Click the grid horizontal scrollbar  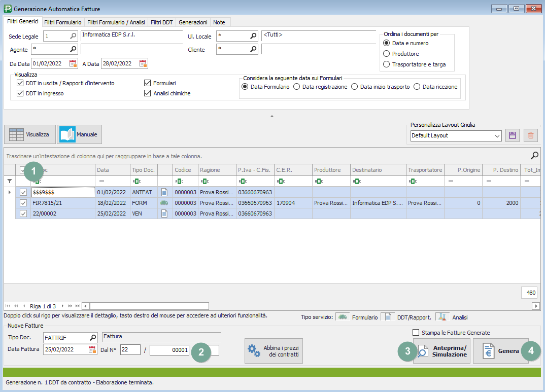coord(304,306)
